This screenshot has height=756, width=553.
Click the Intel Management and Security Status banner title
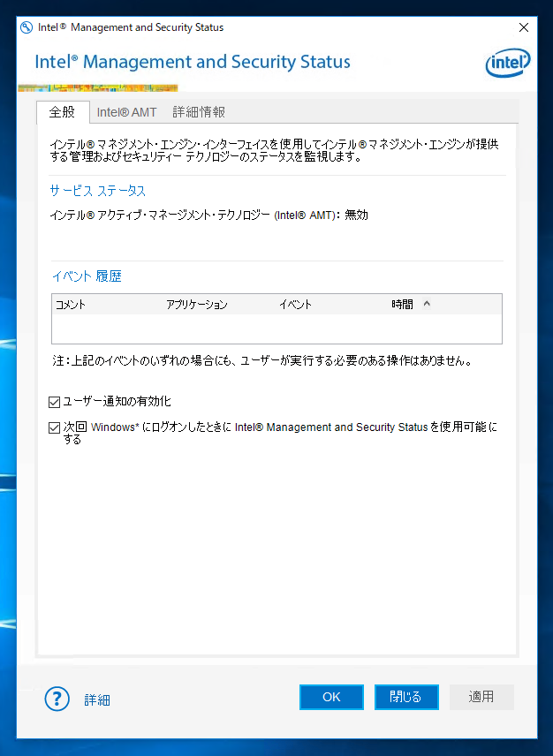pyautogui.click(x=193, y=62)
